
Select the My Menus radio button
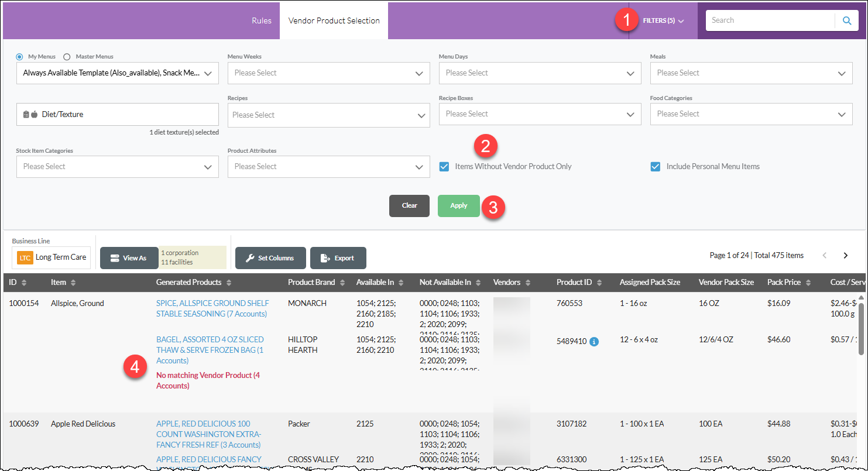click(19, 57)
